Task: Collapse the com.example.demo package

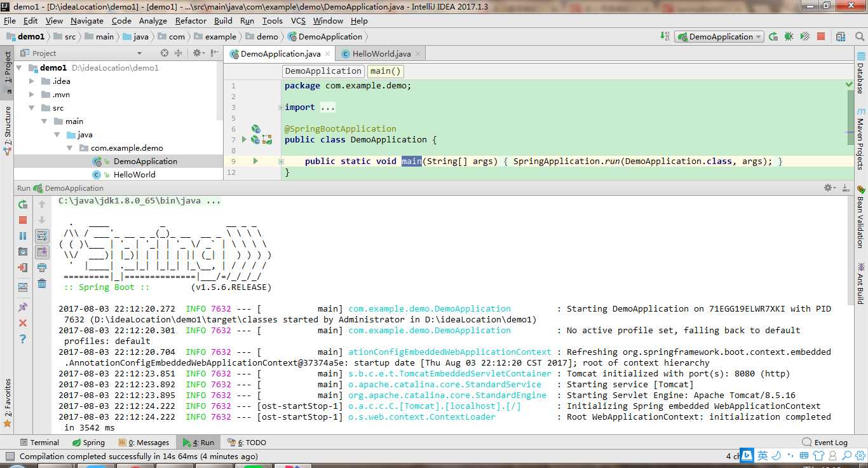Action: click(71, 148)
